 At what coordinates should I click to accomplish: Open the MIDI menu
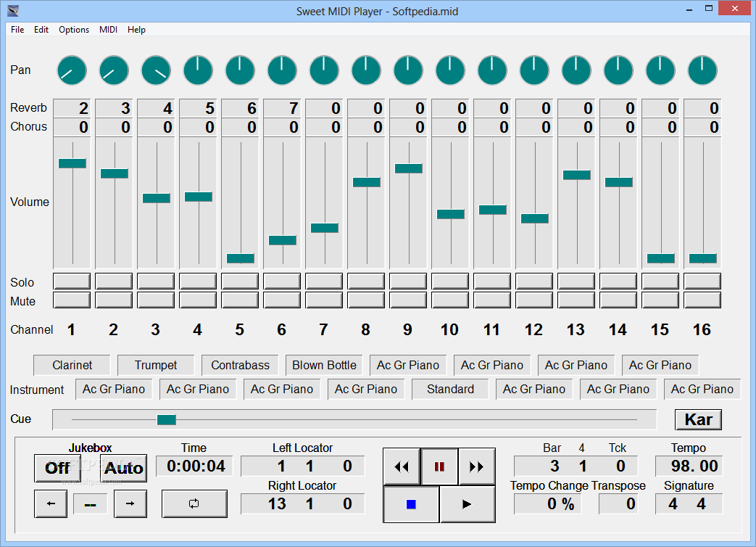coord(108,30)
